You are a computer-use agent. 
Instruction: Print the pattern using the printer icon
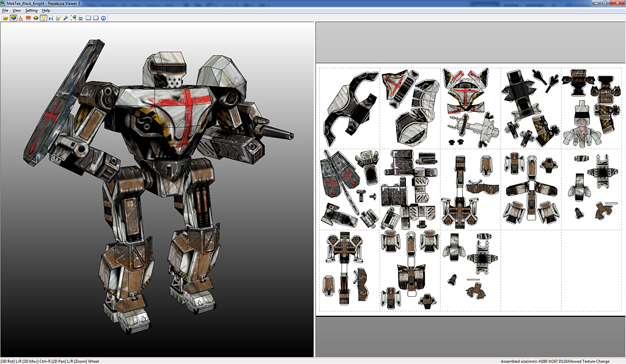81,18
